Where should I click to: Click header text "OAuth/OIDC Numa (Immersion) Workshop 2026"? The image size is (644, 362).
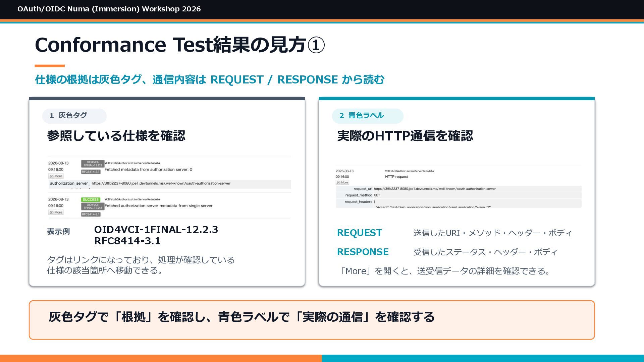click(109, 9)
